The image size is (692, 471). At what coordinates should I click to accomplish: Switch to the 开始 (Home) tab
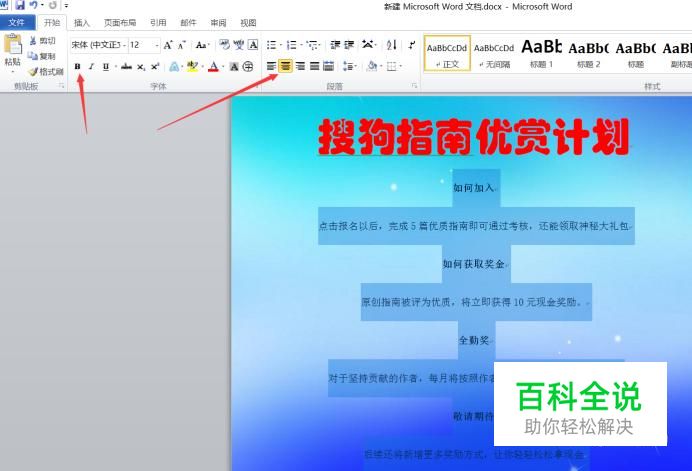coord(52,23)
